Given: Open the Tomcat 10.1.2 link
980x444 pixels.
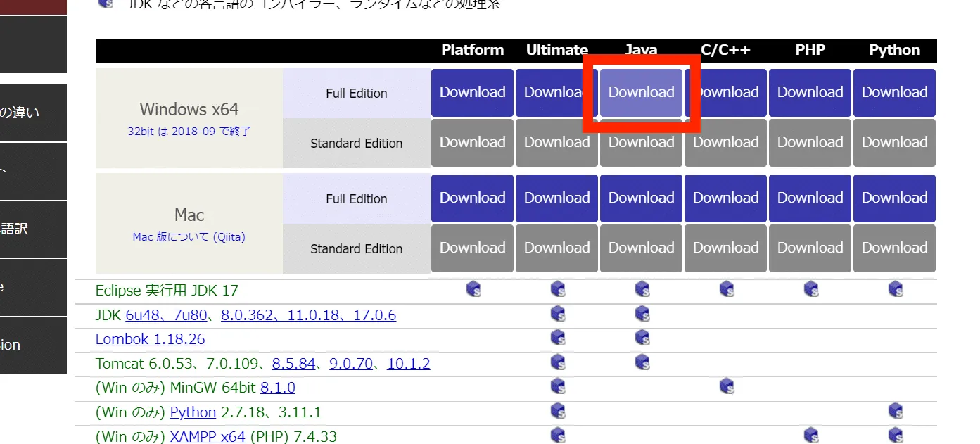Looking at the screenshot, I should [409, 364].
